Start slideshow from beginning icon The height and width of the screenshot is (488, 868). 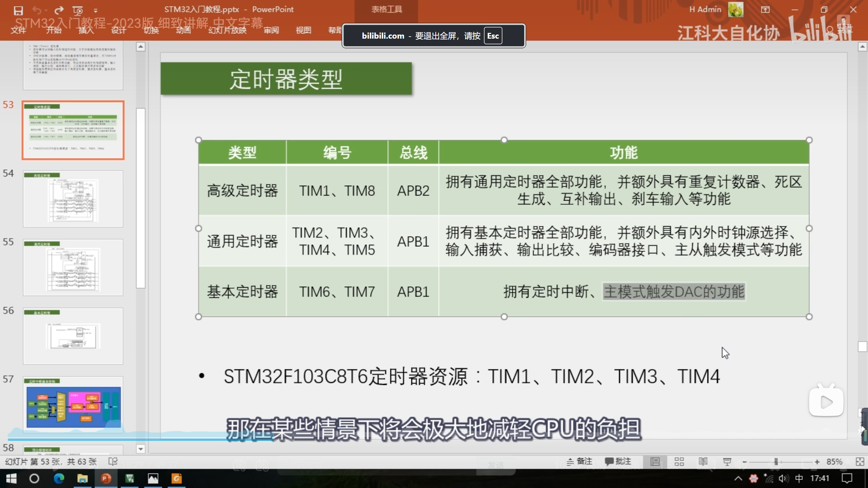(x=78, y=11)
